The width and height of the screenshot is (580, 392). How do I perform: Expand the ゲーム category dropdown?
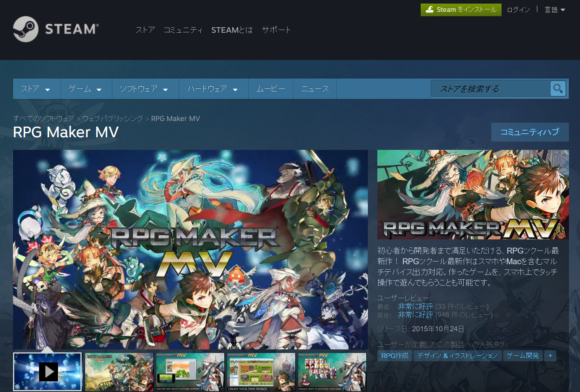86,88
